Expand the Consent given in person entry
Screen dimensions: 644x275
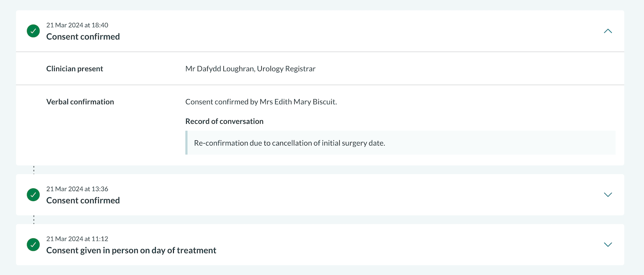coord(608,244)
